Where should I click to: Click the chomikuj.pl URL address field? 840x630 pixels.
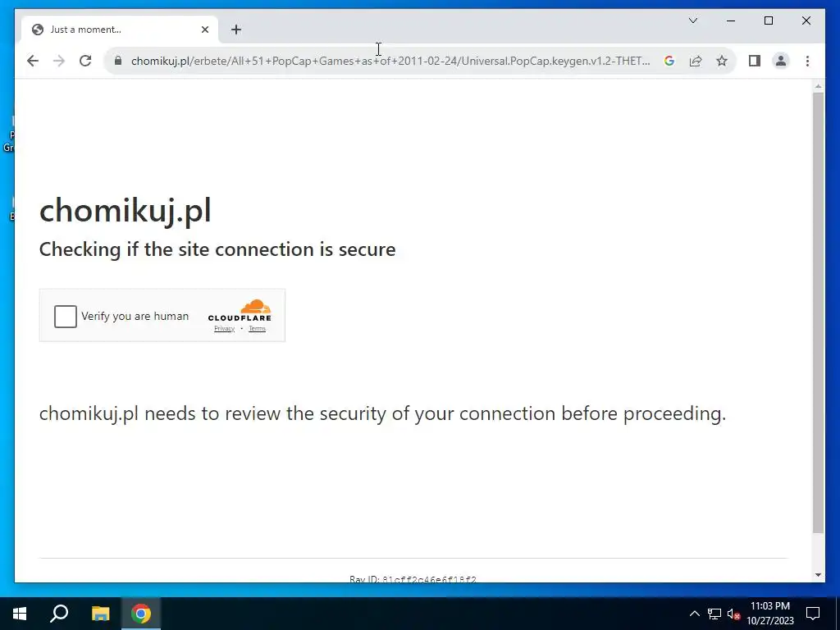point(390,61)
